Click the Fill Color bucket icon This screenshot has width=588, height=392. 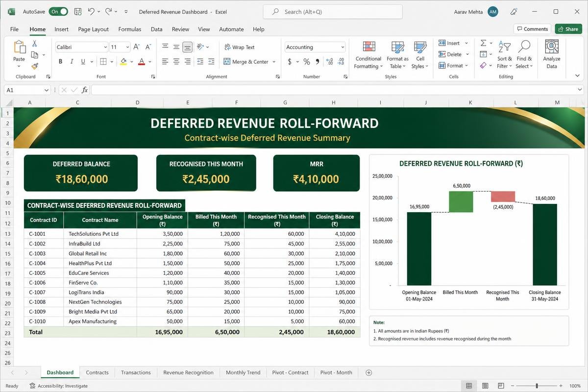coord(123,62)
